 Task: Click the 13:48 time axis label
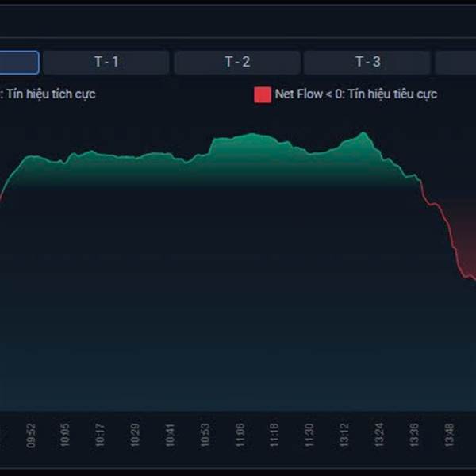(x=449, y=436)
